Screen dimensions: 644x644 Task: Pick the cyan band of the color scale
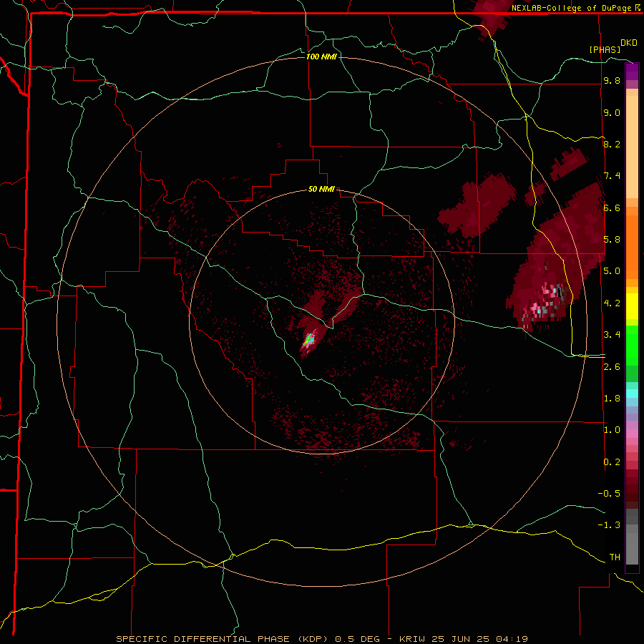coord(632,394)
